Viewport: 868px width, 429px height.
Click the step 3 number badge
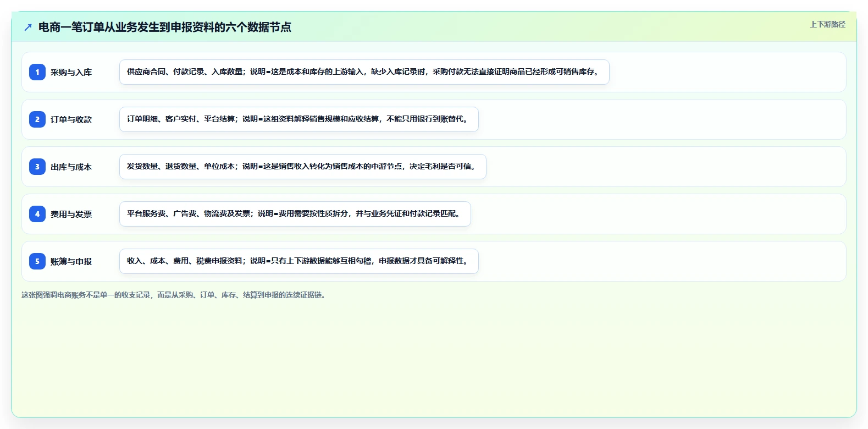point(37,167)
